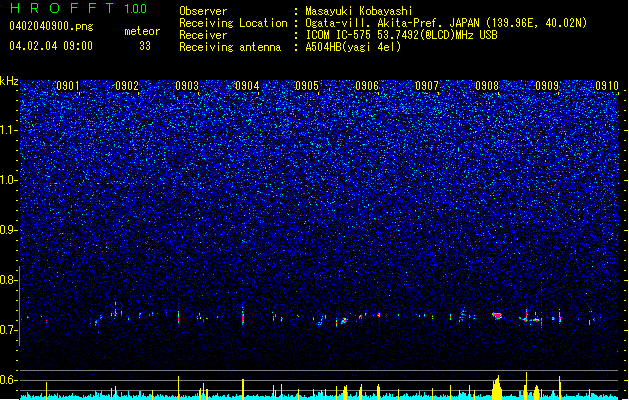This screenshot has width=629, height=400.
Task: Click the 0903 time marker
Action: pos(187,86)
